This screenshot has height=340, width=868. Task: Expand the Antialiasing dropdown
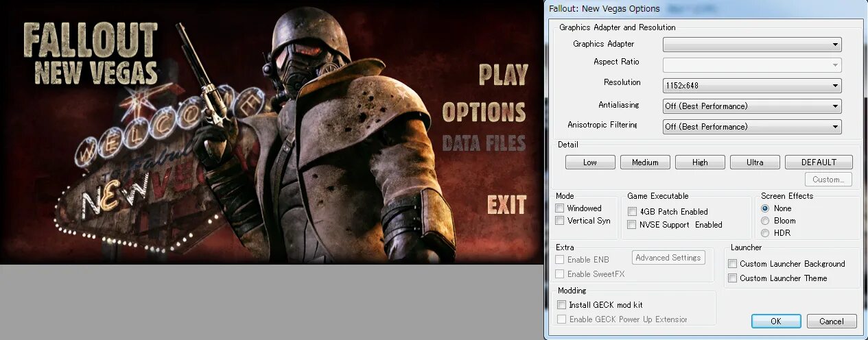point(752,106)
